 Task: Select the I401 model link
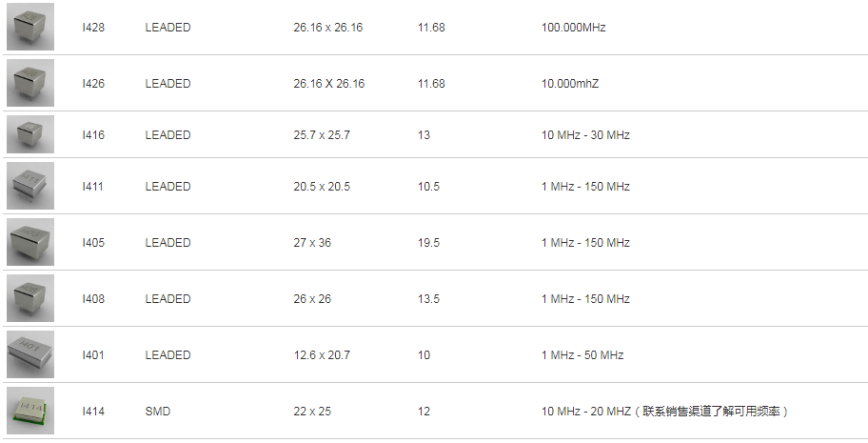pos(92,355)
